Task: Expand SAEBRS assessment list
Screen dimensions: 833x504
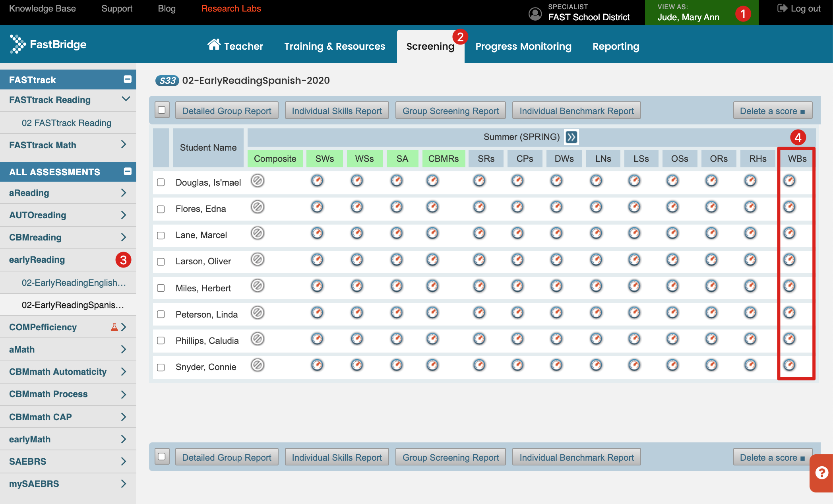Action: point(124,461)
